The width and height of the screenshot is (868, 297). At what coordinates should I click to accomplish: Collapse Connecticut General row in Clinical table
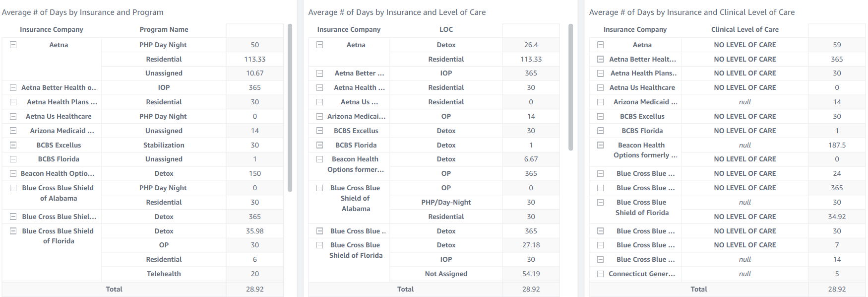point(600,274)
